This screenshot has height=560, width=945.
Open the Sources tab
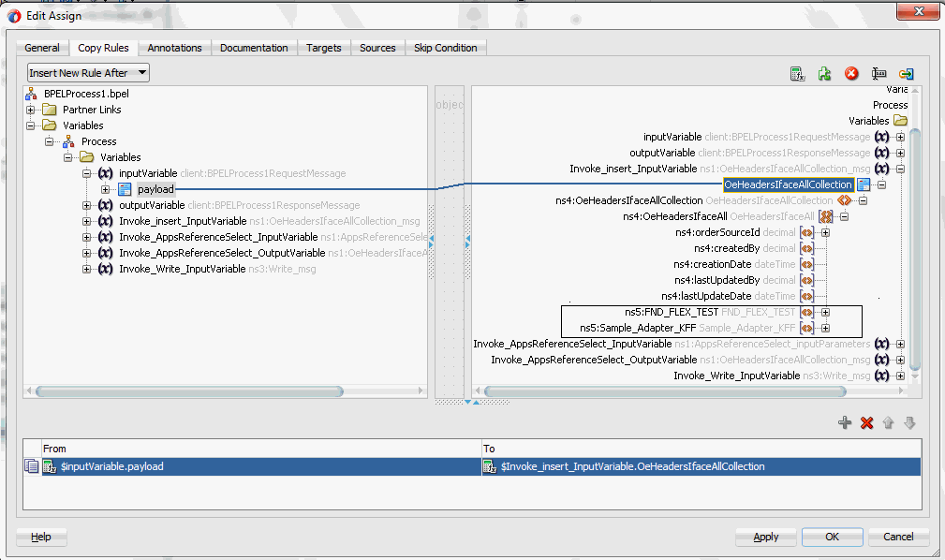coord(377,48)
